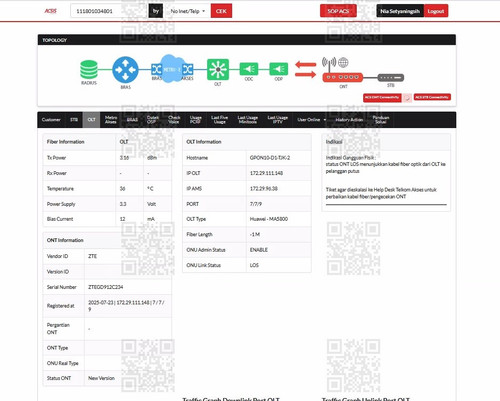Open the Panduan Solusi tab
The image size is (500, 401).
pos(381,120)
